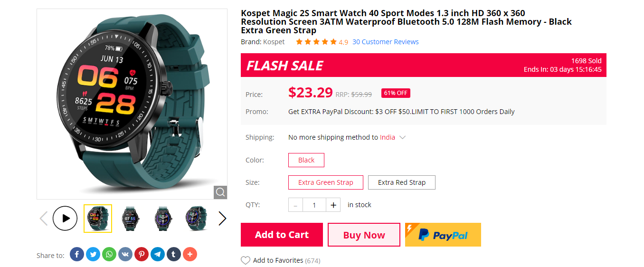Screen dimensions: 644x267
Task: Open more sharing options plus icon
Action: [x=190, y=255]
